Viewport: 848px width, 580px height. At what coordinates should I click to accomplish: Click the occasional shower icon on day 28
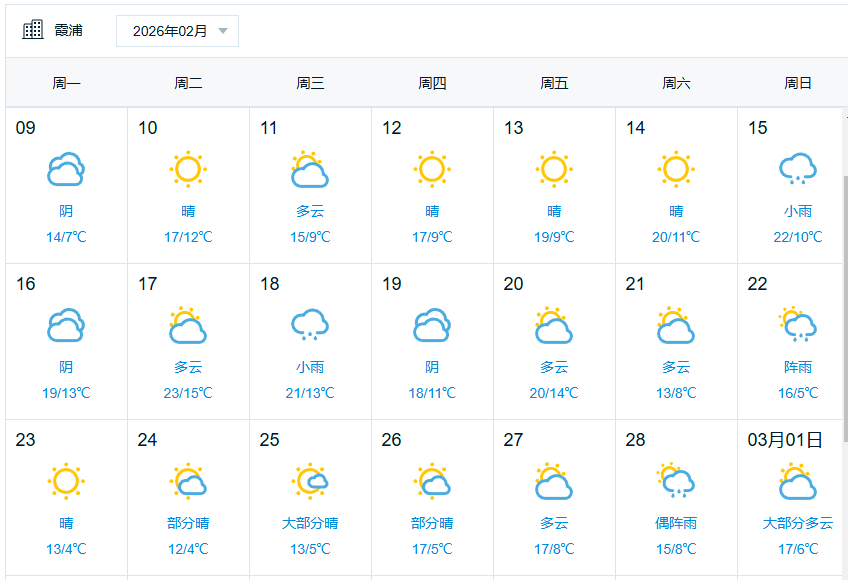pyautogui.click(x=676, y=482)
